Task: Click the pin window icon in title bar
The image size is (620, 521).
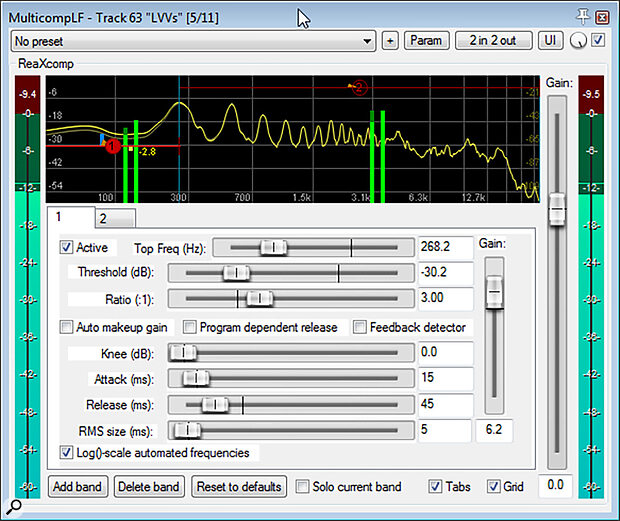Action: click(x=585, y=17)
